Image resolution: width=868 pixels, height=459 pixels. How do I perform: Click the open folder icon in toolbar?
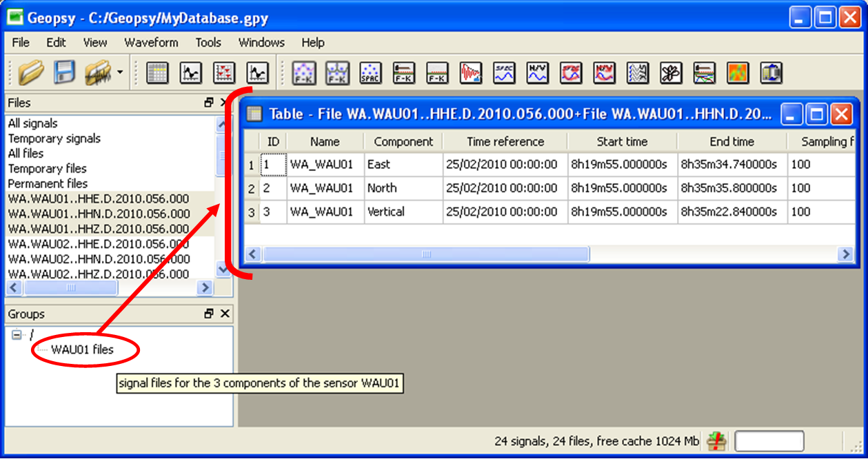pos(31,72)
